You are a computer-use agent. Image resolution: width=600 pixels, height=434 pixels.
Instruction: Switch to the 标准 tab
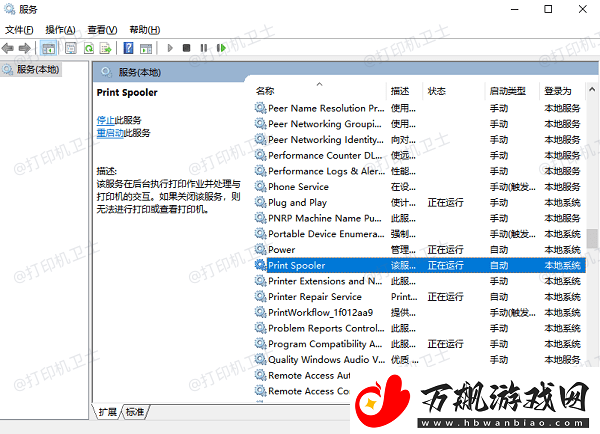pyautogui.click(x=135, y=412)
